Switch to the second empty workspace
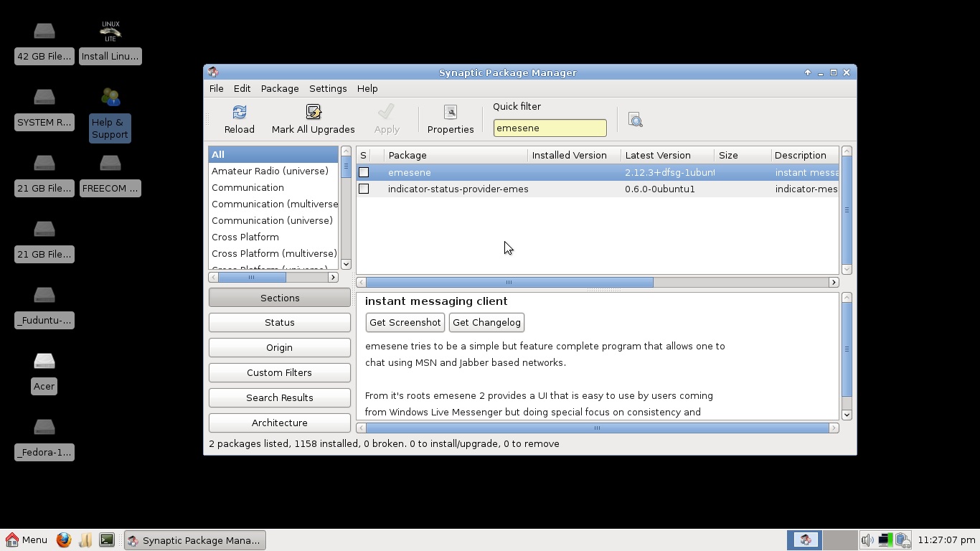This screenshot has width=980, height=551. pos(839,540)
